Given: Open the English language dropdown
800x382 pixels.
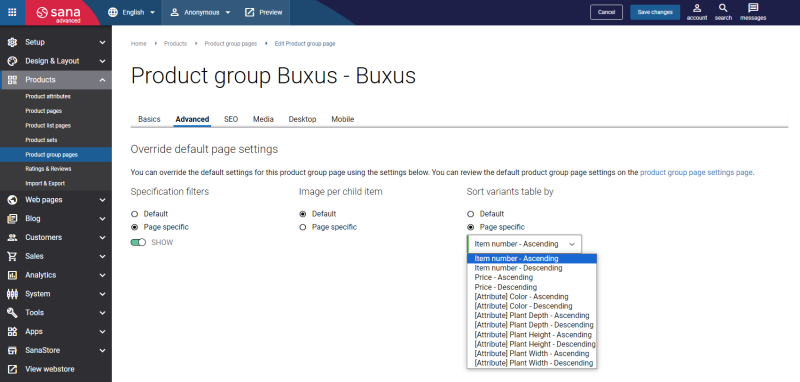Looking at the screenshot, I should [x=132, y=12].
